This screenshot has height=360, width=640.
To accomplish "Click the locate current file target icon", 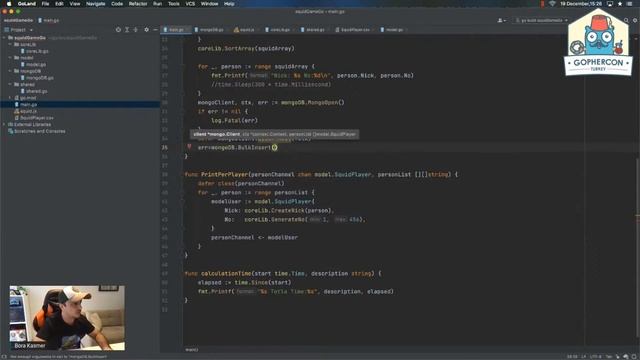I will (118, 30).
